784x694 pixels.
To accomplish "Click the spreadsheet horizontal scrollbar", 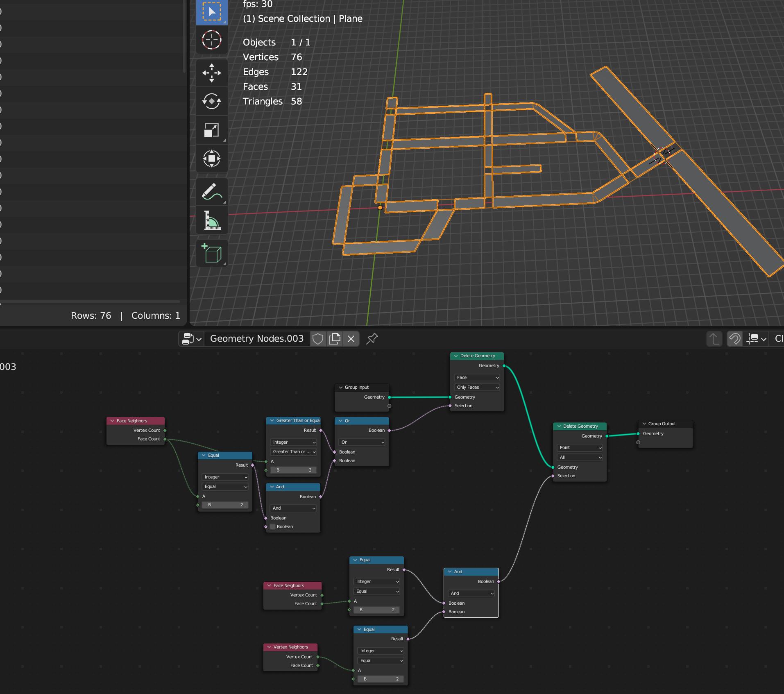I will click(90, 302).
